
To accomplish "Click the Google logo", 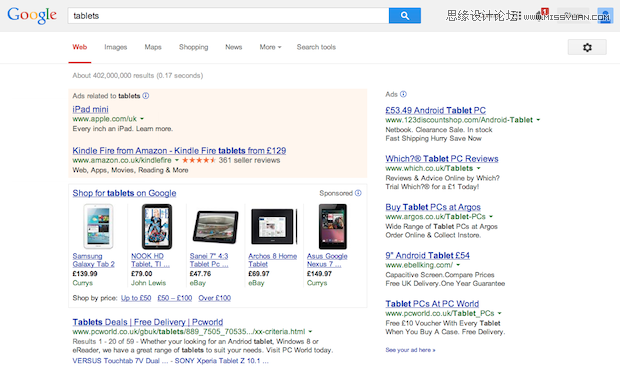I will [32, 15].
